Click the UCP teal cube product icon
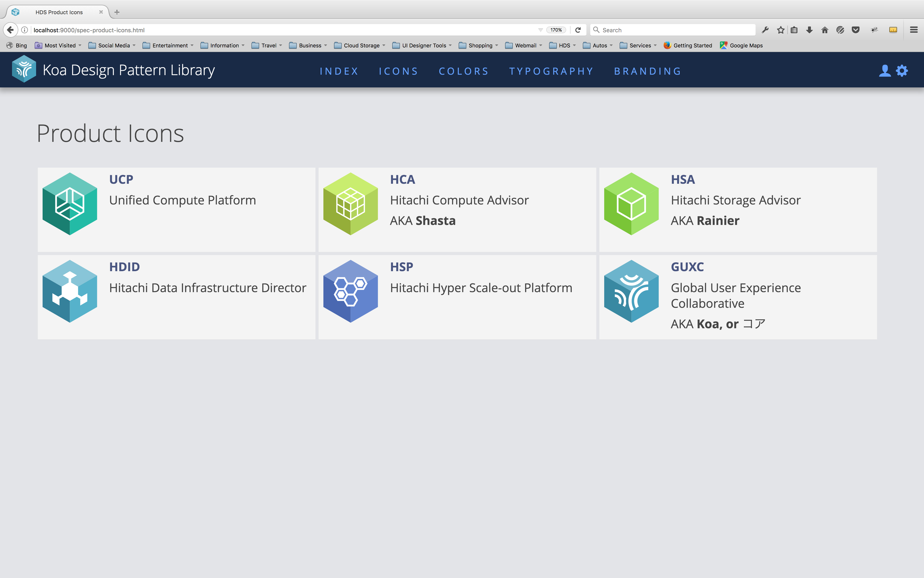This screenshot has height=578, width=924. (x=70, y=204)
